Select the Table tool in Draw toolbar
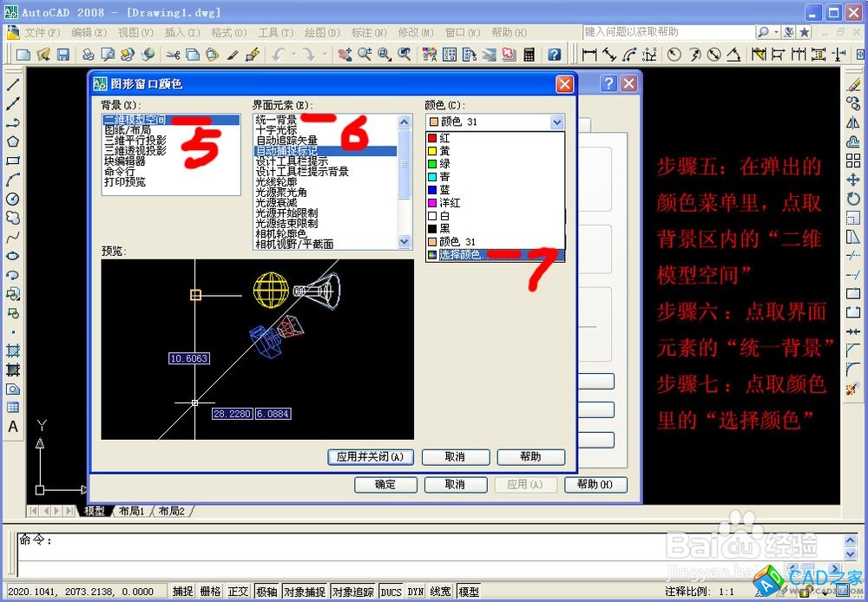The width and height of the screenshot is (868, 602). coord(13,408)
